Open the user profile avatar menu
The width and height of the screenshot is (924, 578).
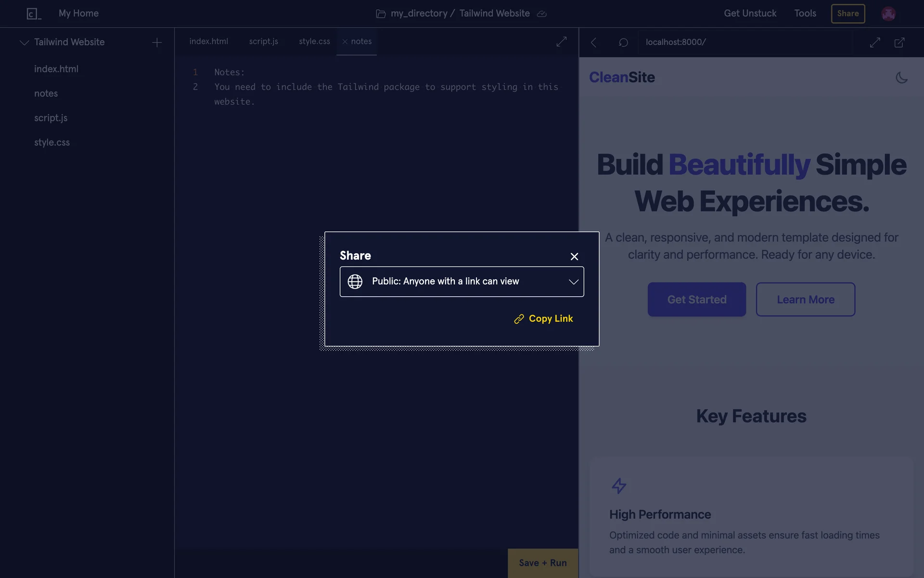tap(888, 13)
